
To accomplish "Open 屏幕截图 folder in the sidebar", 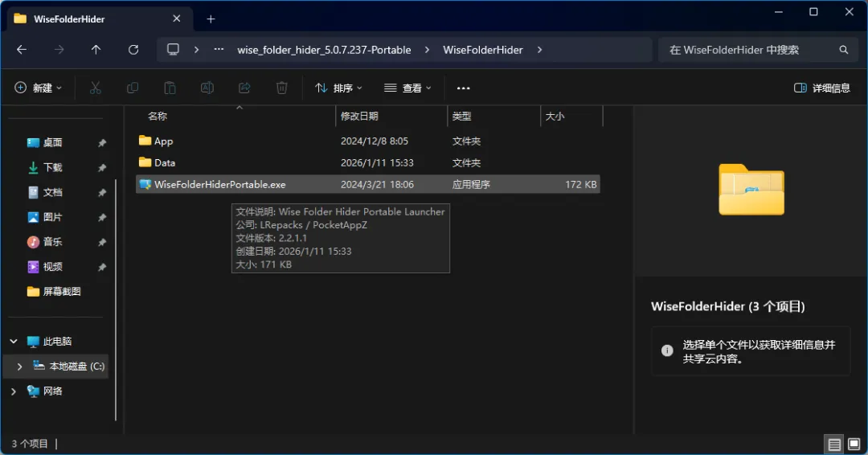I will 62,291.
